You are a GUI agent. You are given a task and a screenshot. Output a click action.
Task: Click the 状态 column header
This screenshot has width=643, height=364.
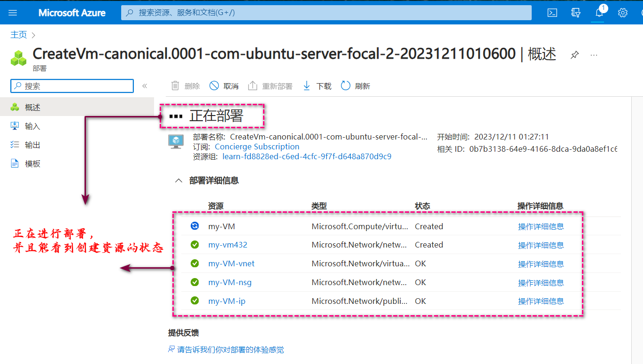click(x=422, y=206)
